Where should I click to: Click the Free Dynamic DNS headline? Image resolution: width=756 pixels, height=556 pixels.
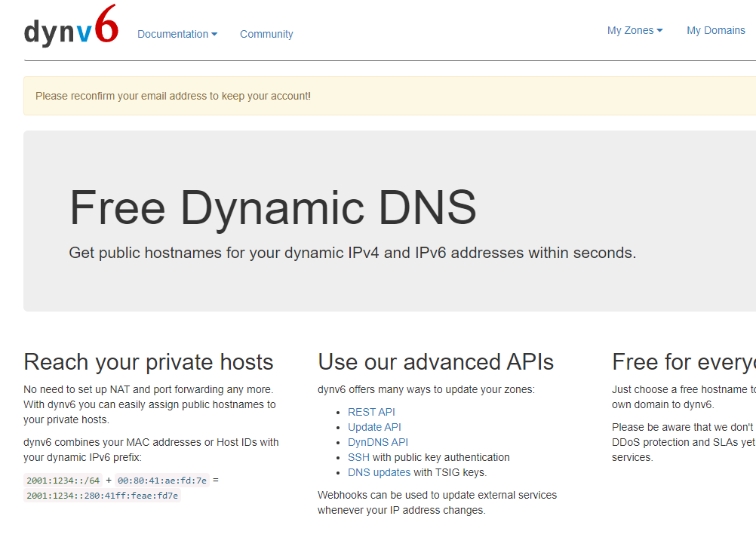pyautogui.click(x=272, y=207)
